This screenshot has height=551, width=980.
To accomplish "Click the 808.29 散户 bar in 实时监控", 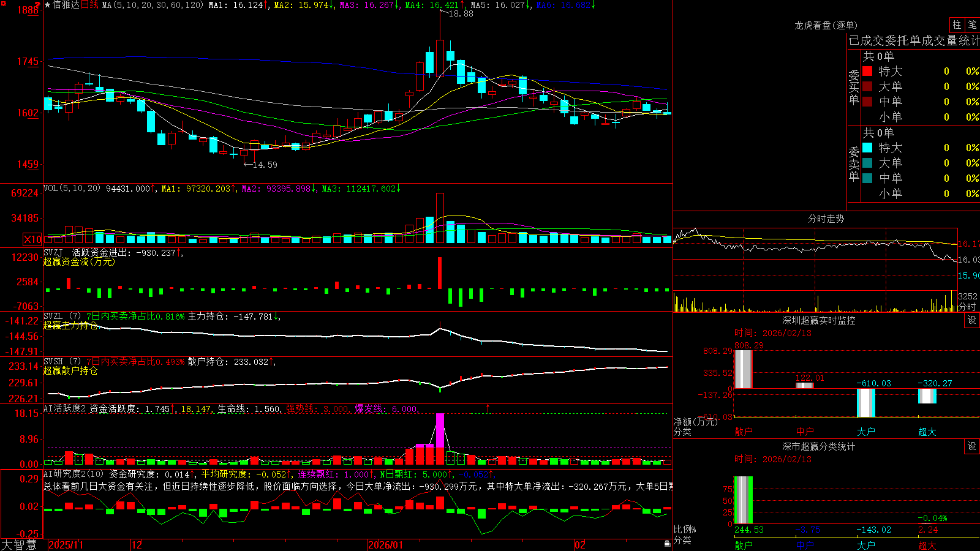I will 744,369.
